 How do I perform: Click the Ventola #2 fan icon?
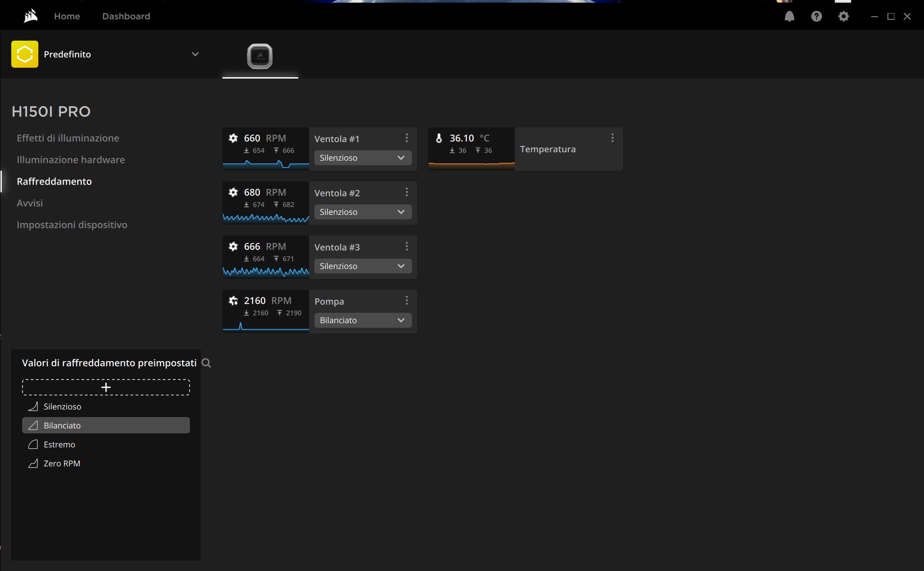click(x=233, y=192)
